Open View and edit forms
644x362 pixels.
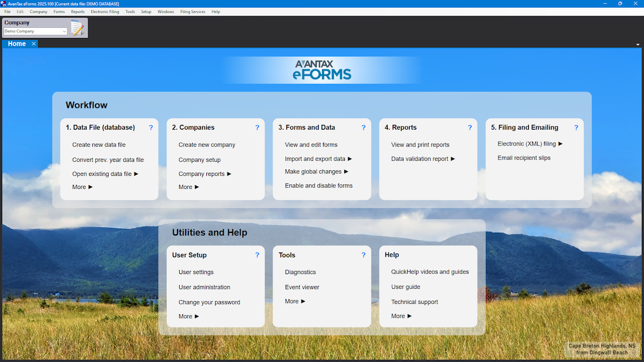pyautogui.click(x=311, y=145)
